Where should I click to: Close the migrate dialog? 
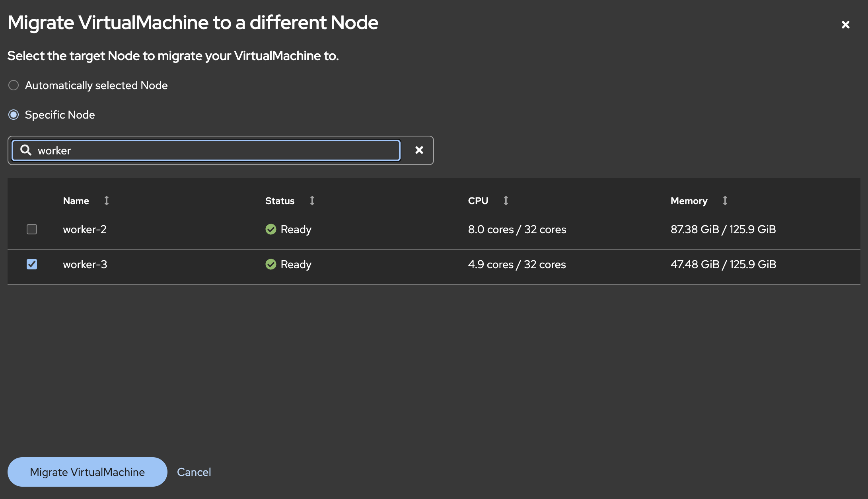coord(845,25)
